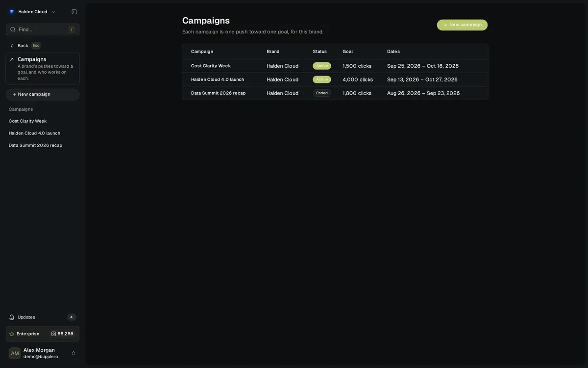The width and height of the screenshot is (588, 368).
Task: Click the 1,500 clicks goal cell
Action: [357, 66]
